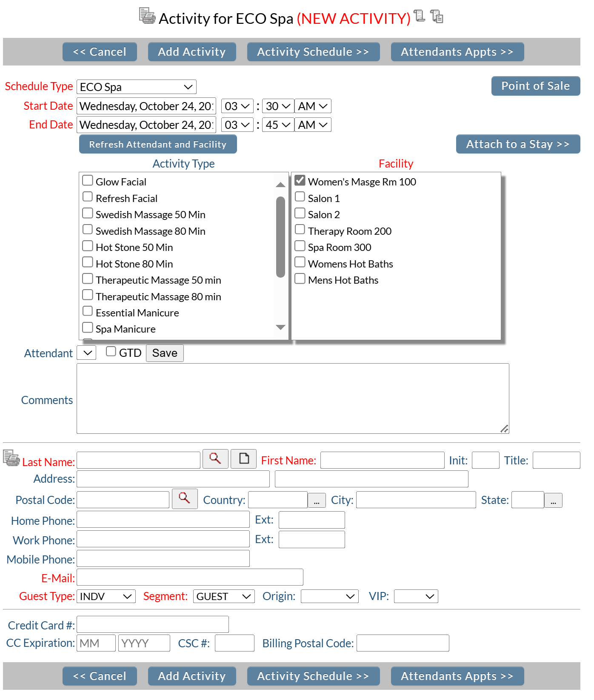The height and width of the screenshot is (700, 594).
Task: Click the Last Name input field
Action: [138, 460]
